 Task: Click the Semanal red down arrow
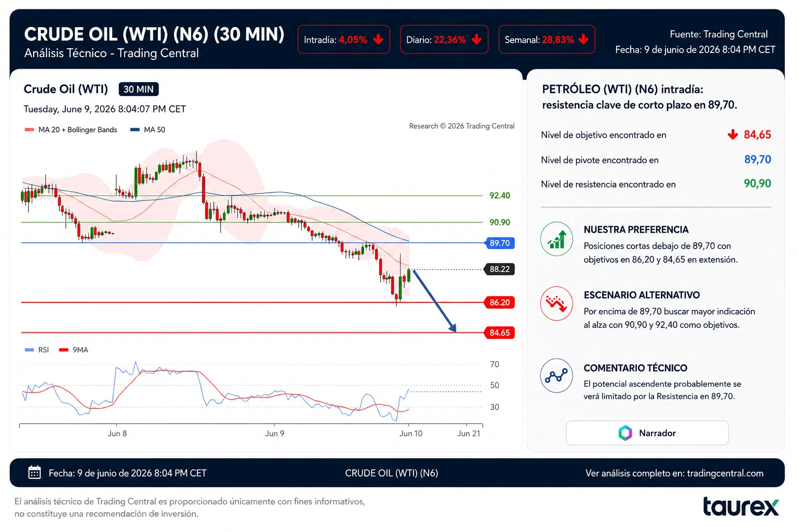(583, 39)
